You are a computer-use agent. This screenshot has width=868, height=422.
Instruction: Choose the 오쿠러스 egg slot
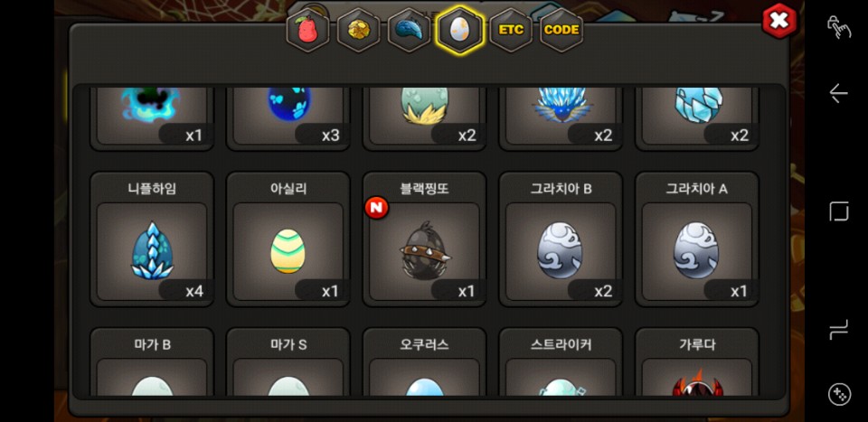coord(425,362)
